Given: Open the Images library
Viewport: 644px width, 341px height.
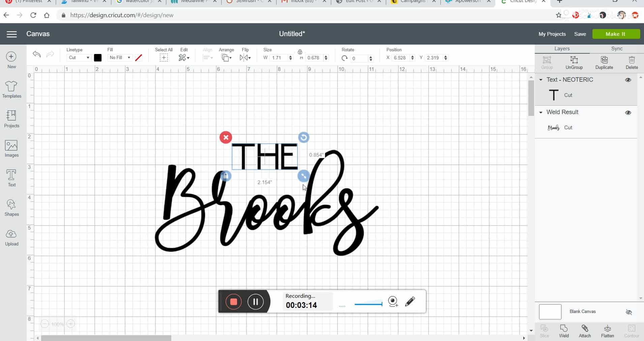Looking at the screenshot, I should point(11,149).
